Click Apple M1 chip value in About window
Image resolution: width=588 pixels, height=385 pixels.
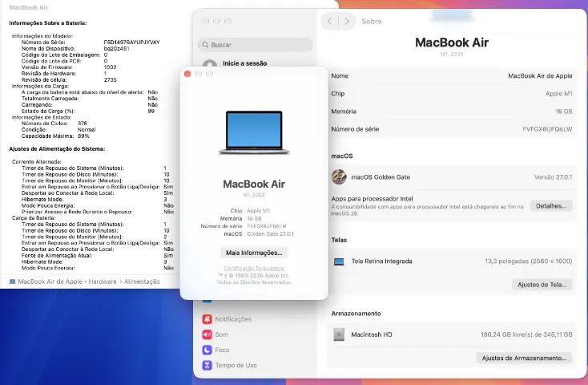coord(259,211)
